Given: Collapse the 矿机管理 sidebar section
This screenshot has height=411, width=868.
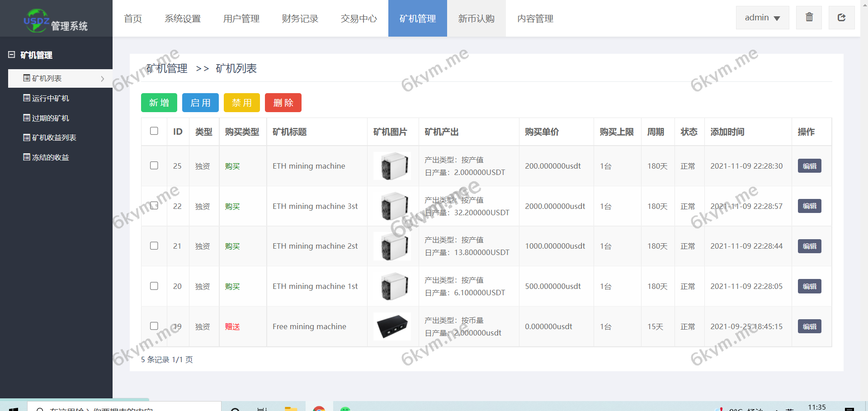Looking at the screenshot, I should [x=11, y=54].
